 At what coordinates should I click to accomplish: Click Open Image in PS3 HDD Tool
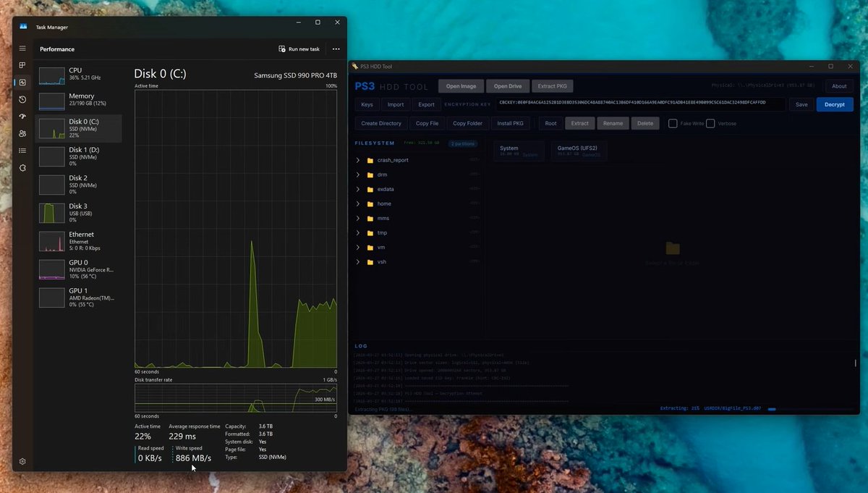(461, 86)
